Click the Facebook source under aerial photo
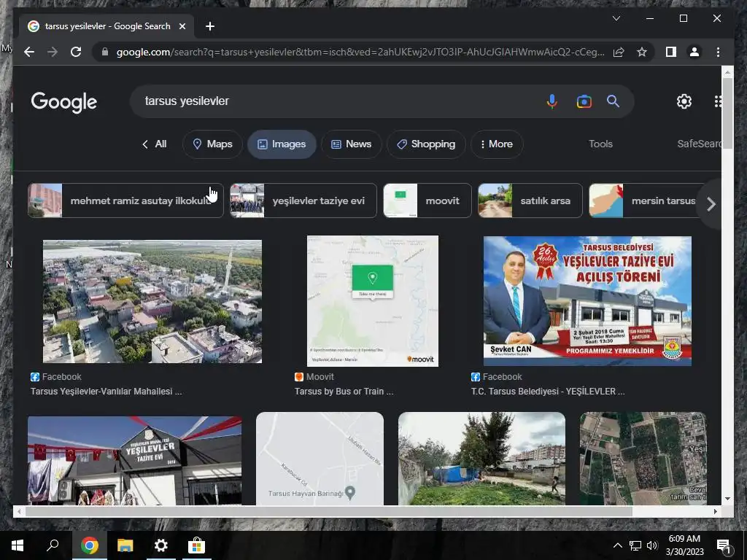 (56, 377)
